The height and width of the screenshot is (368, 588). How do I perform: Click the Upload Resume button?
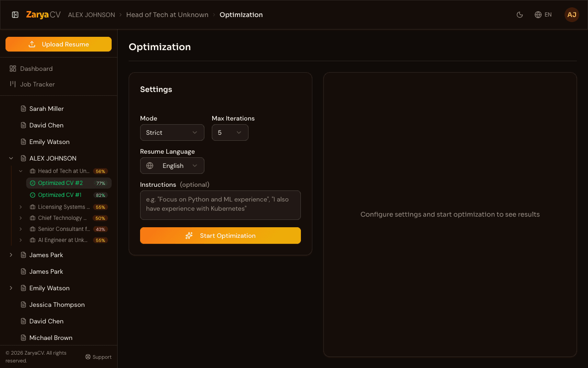click(58, 44)
